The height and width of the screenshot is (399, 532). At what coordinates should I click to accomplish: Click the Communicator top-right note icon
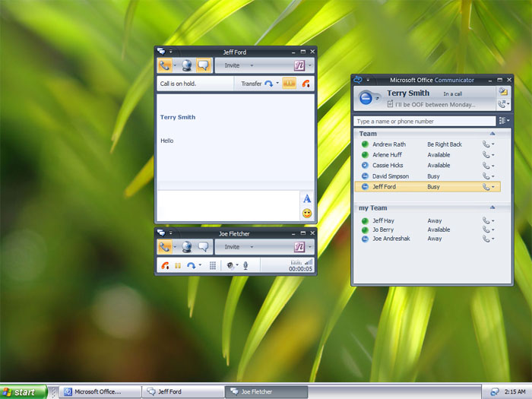coord(503,91)
